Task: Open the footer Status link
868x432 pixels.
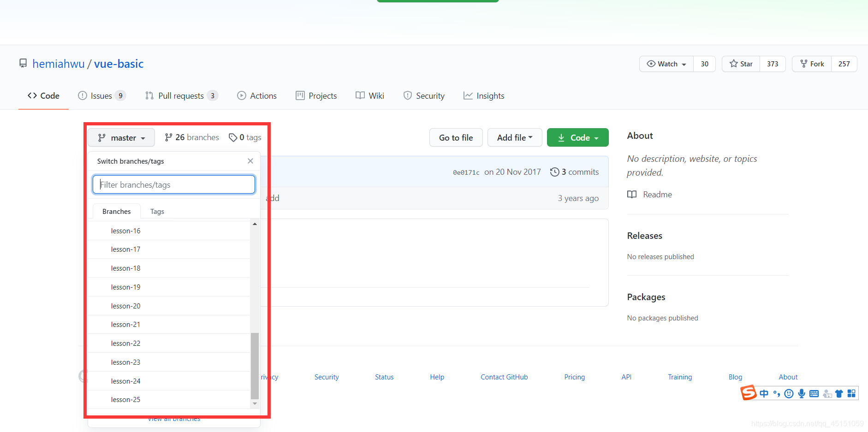Action: click(x=384, y=377)
